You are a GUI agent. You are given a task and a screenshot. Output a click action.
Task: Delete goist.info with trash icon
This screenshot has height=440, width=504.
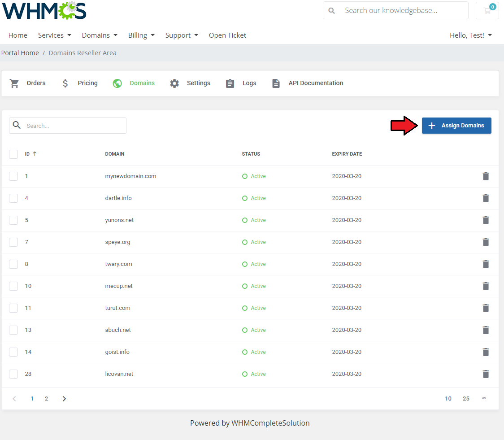point(486,352)
